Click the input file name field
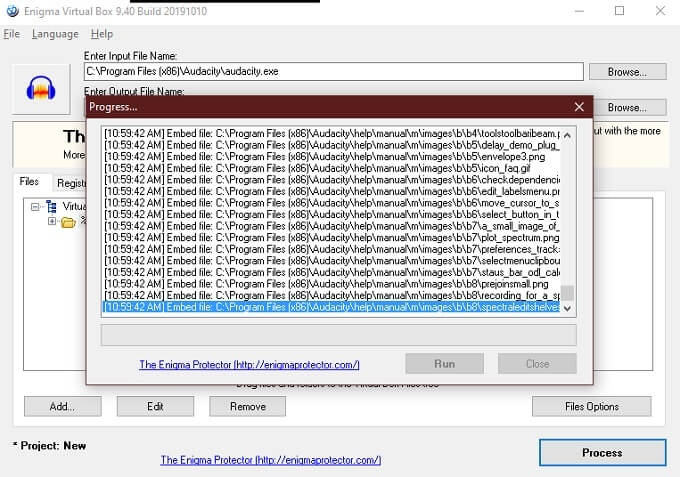The height and width of the screenshot is (477, 680). pos(333,72)
